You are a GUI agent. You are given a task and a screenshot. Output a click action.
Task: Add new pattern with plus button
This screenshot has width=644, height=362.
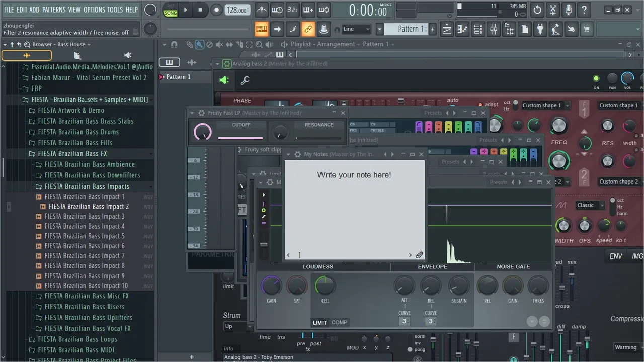[432, 29]
